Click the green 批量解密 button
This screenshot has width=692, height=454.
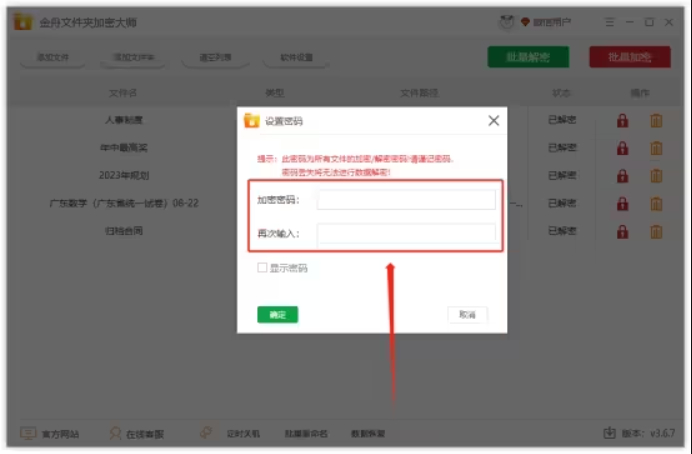click(528, 57)
